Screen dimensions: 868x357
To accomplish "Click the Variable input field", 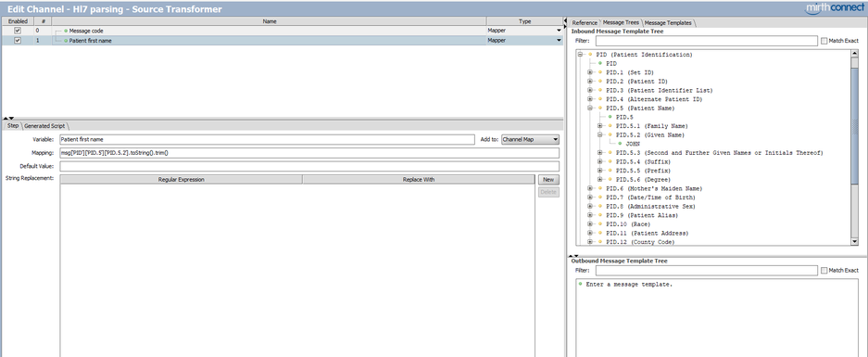I will click(267, 140).
